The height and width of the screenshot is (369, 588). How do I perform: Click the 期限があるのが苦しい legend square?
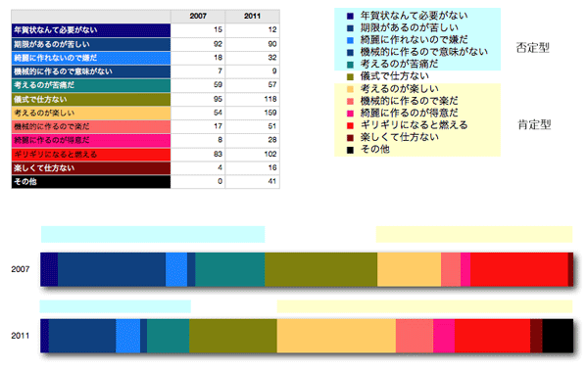pos(350,28)
